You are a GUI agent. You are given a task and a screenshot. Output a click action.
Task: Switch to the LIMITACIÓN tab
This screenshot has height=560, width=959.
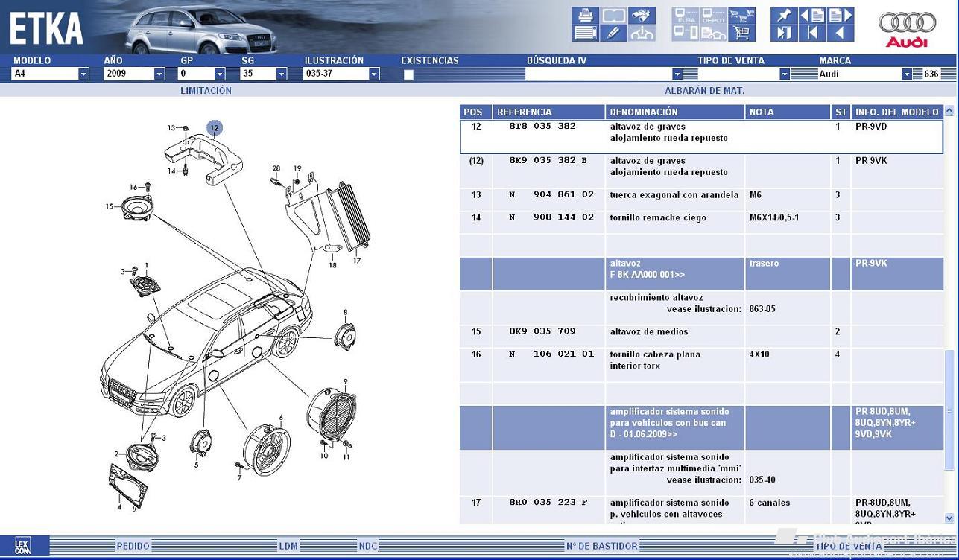click(x=206, y=91)
